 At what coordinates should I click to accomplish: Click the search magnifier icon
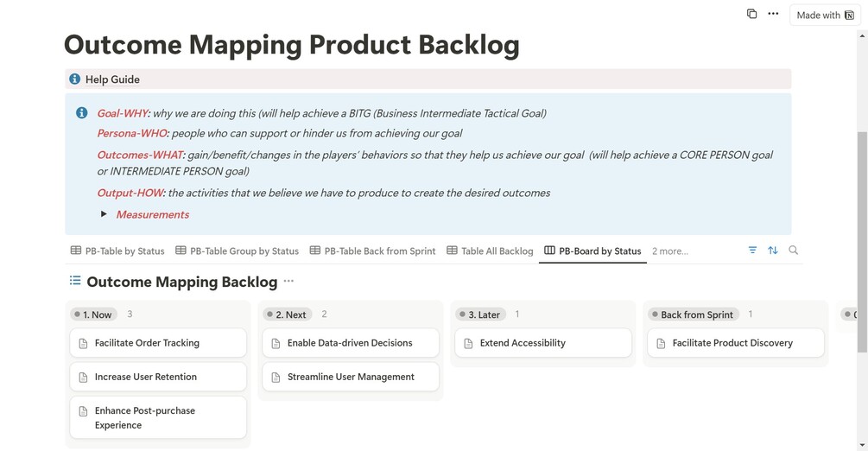794,251
